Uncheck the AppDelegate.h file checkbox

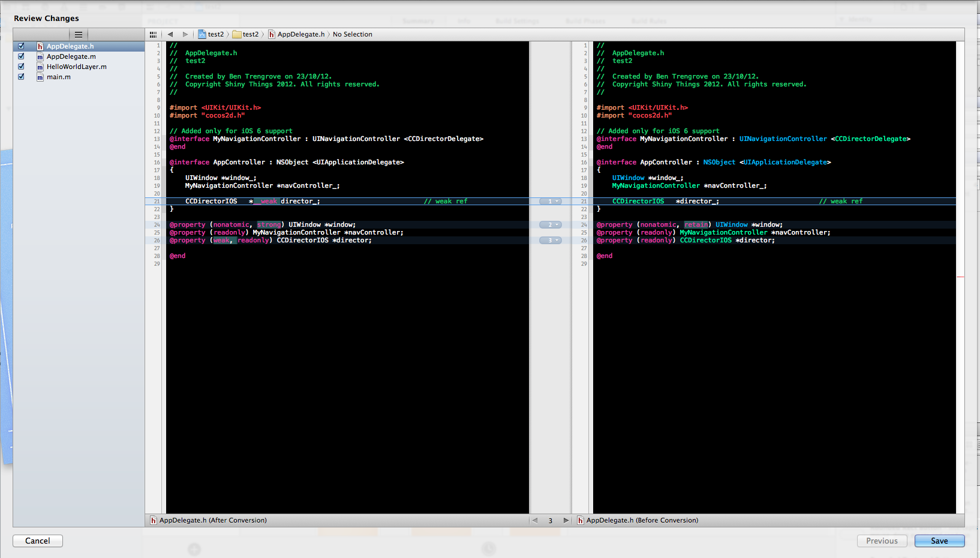coord(21,46)
